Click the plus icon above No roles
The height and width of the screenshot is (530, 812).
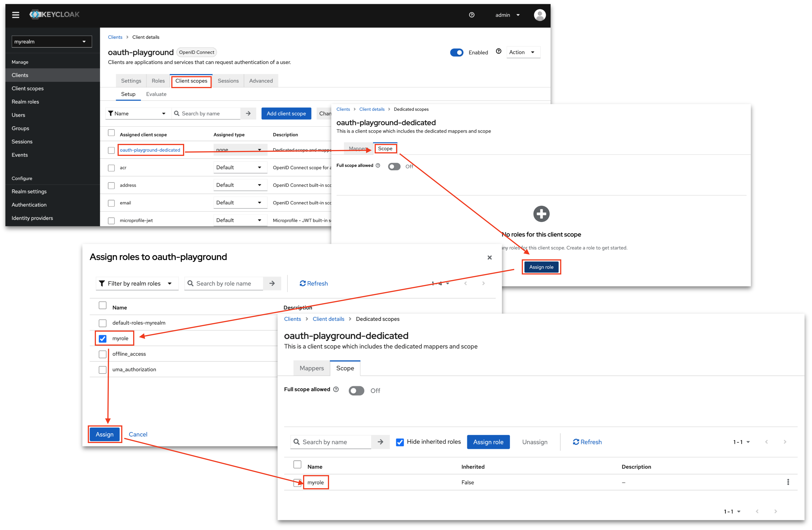[x=541, y=214]
